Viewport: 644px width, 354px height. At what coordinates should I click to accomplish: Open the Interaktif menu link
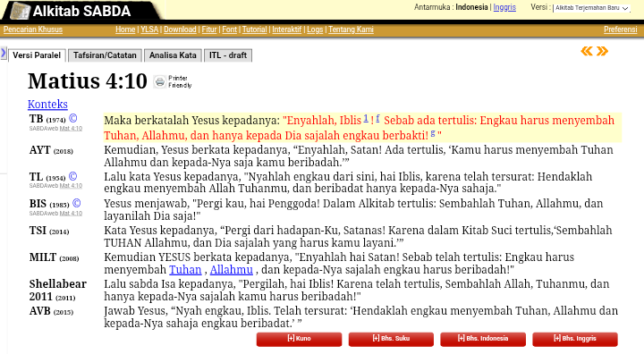287,29
